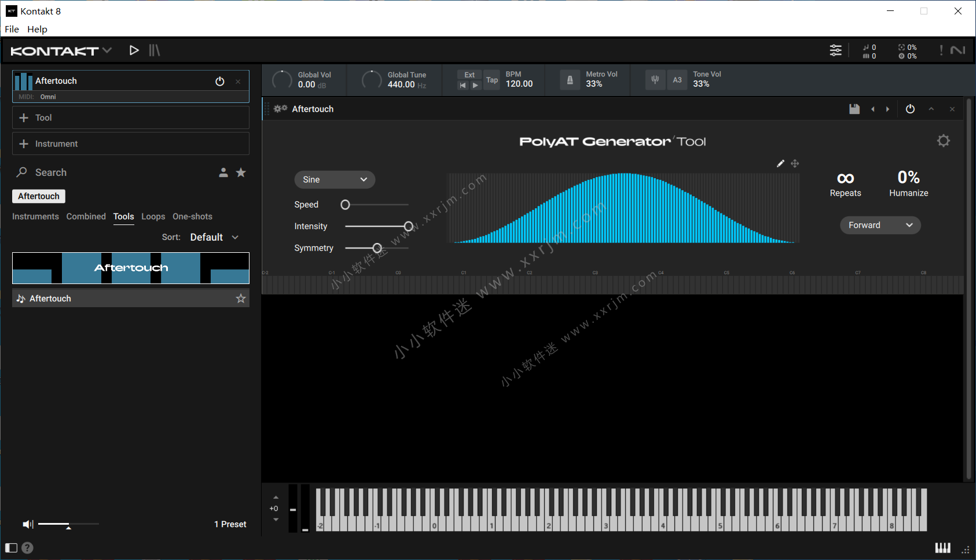Select the move arrows tool
The image size is (976, 560).
pos(795,164)
